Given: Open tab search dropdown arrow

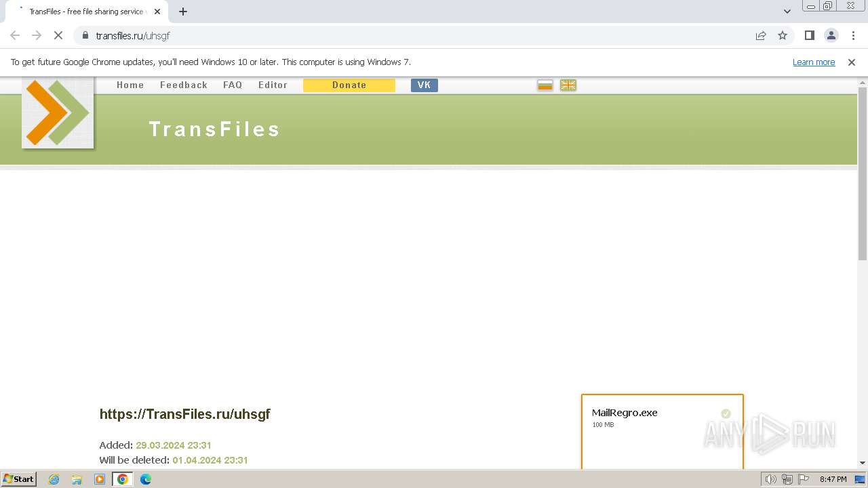Looking at the screenshot, I should (787, 12).
